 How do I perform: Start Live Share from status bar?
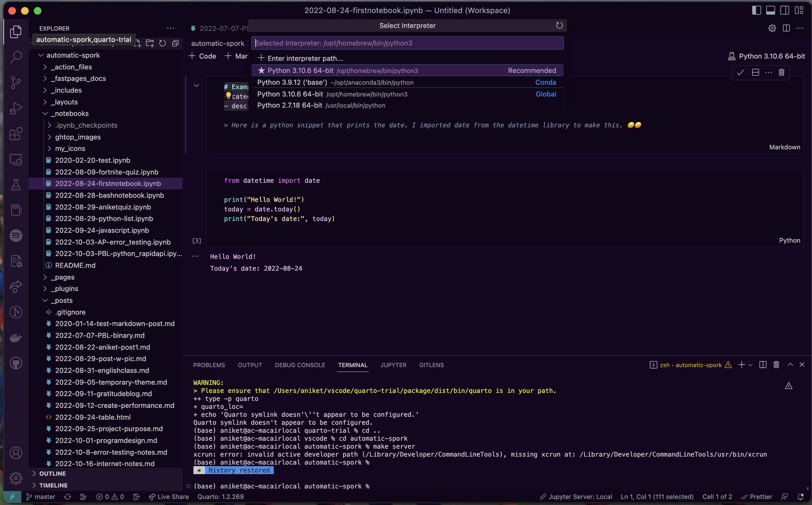pyautogui.click(x=169, y=497)
